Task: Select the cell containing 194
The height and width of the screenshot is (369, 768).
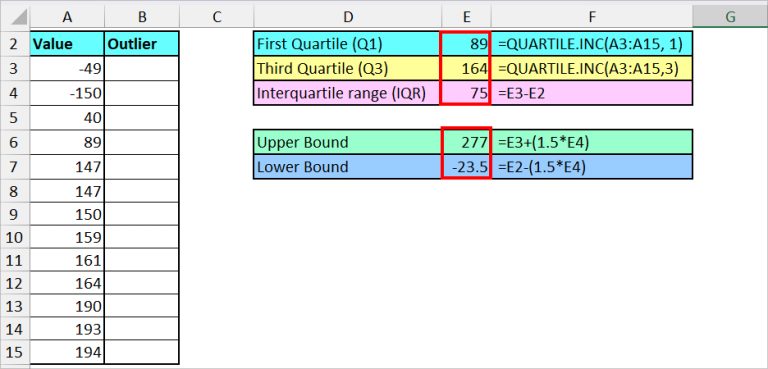Action: [x=67, y=352]
